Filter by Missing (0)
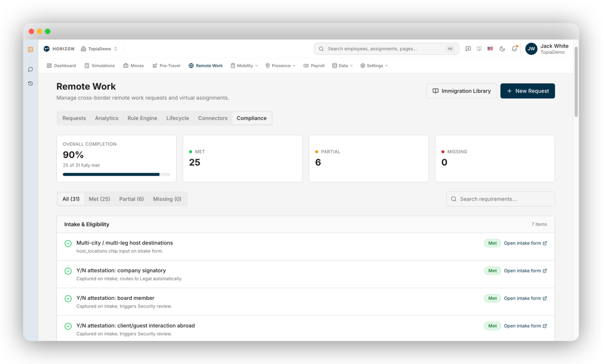602x364 pixels. click(x=167, y=199)
